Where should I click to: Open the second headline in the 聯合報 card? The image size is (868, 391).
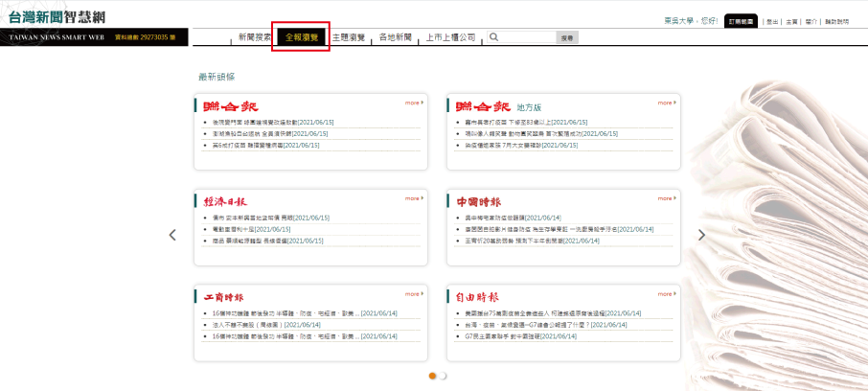point(270,133)
